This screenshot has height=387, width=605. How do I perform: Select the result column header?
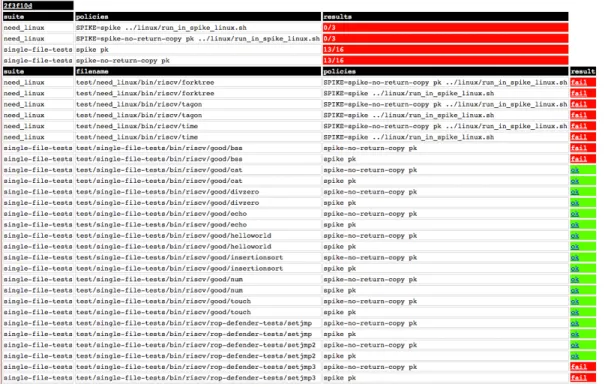point(583,71)
